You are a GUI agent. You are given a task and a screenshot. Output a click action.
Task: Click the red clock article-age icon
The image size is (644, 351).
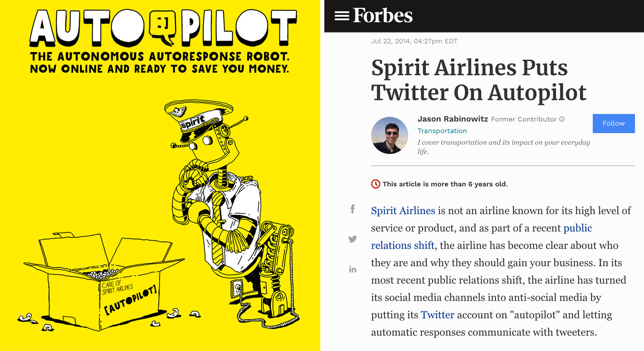coord(376,184)
